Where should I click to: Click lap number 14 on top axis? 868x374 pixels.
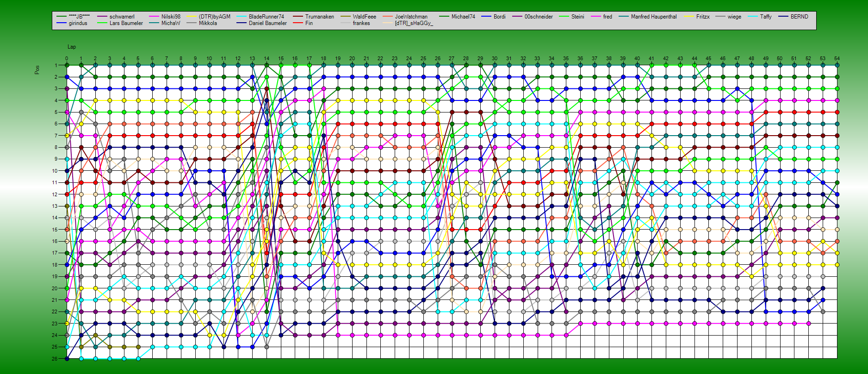pyautogui.click(x=267, y=59)
